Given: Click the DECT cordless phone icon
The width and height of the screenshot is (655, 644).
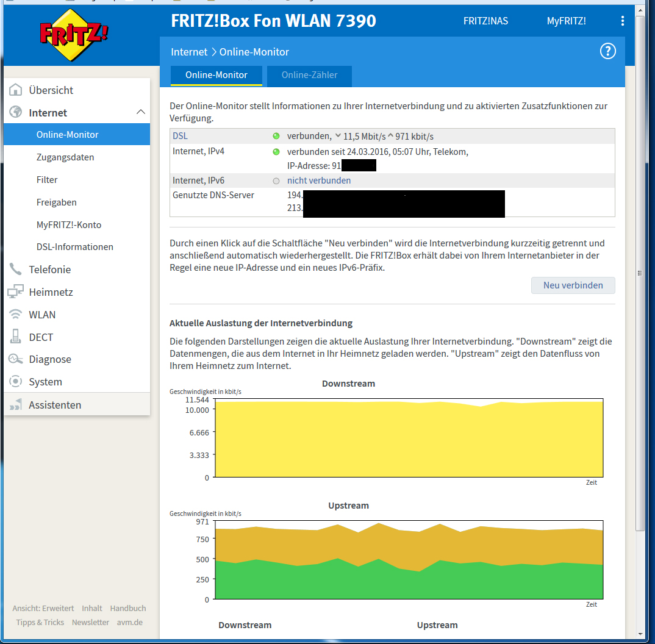Looking at the screenshot, I should click(x=15, y=337).
